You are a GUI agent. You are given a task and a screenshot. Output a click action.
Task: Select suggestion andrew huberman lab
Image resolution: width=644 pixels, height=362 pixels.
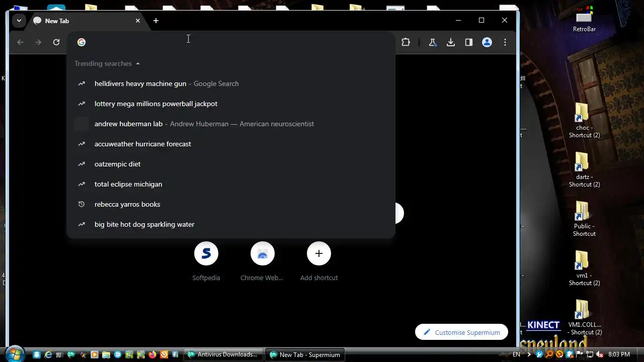point(231,124)
